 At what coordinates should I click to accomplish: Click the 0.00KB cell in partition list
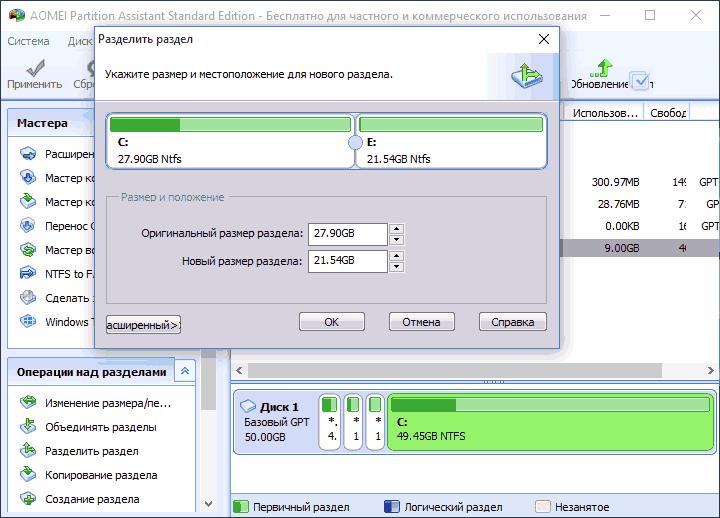tap(622, 226)
